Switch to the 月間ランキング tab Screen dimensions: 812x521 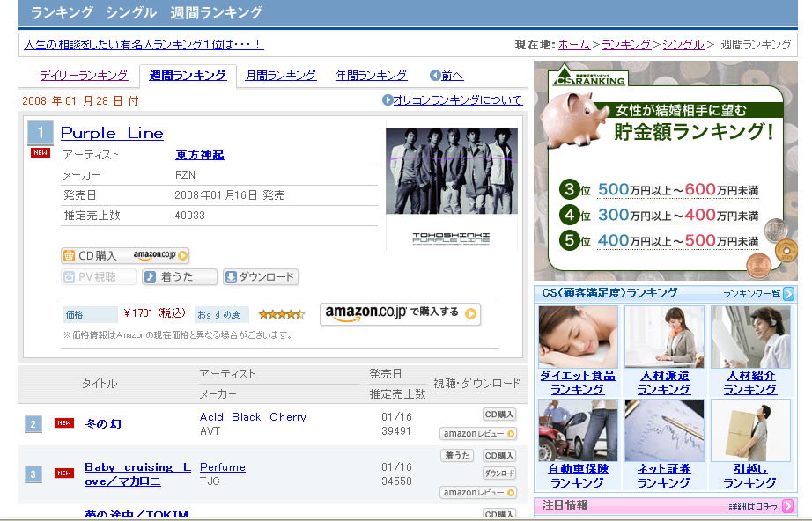[x=281, y=76]
